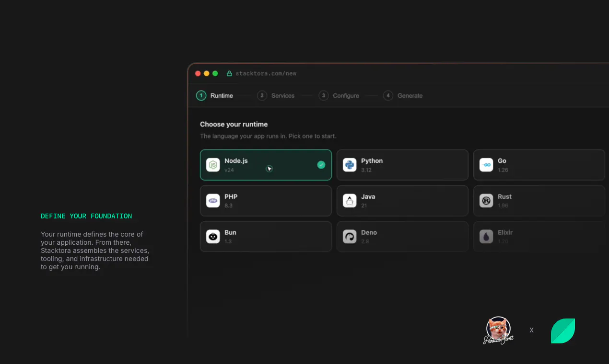Click step number 4 circle
Image resolution: width=609 pixels, height=364 pixels.
point(388,95)
